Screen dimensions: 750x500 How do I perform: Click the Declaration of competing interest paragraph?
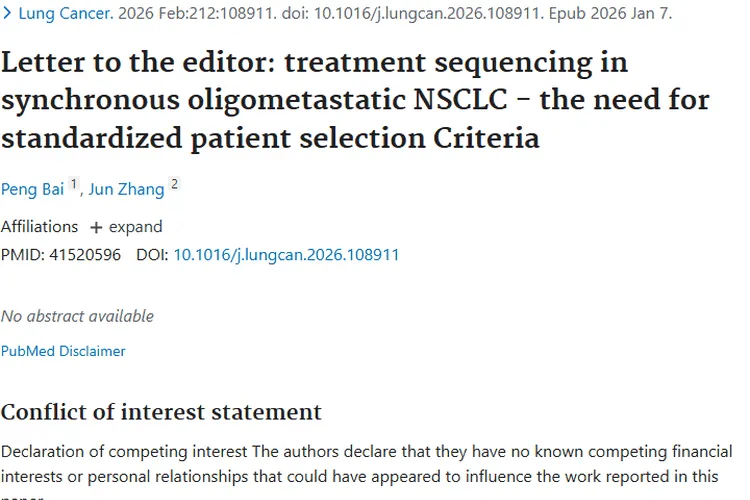tap(366, 461)
